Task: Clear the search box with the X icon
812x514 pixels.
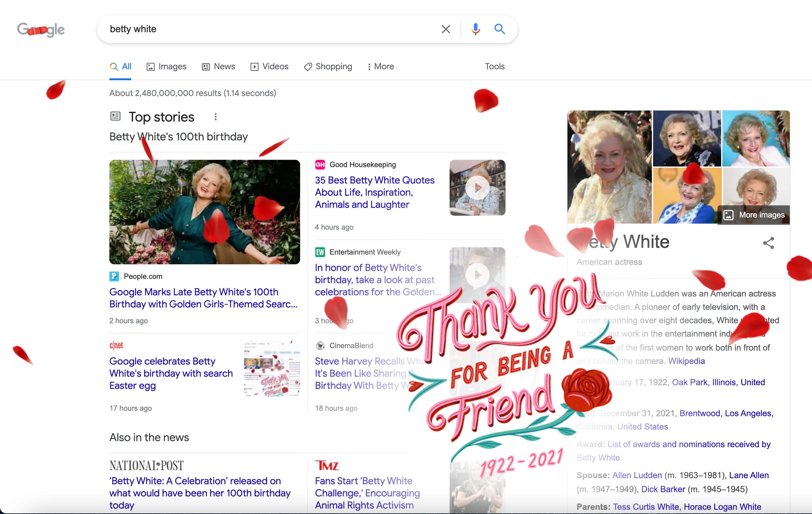Action: point(446,29)
